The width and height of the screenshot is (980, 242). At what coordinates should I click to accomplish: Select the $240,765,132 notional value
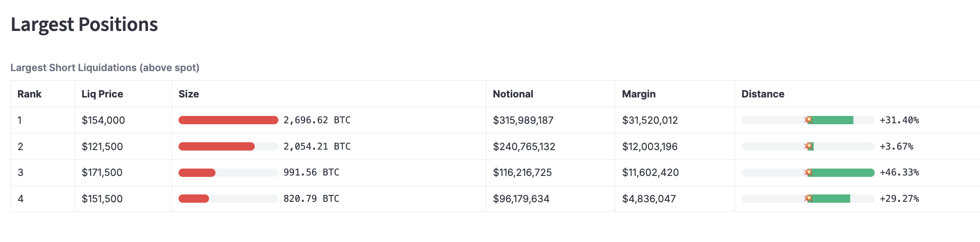[x=524, y=147]
